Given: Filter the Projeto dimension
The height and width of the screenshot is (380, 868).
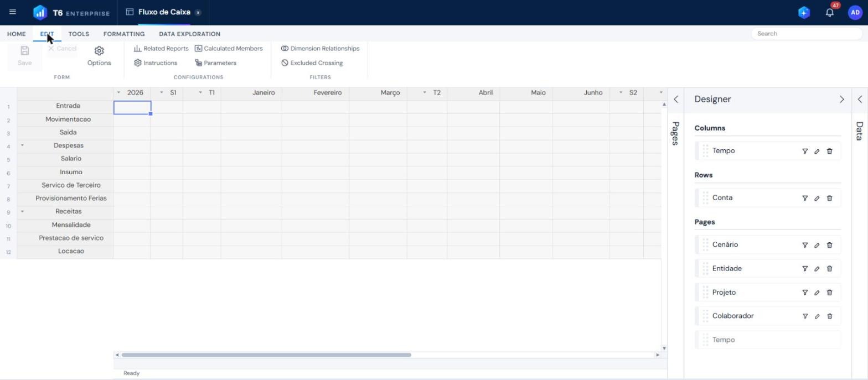Looking at the screenshot, I should [x=805, y=293].
